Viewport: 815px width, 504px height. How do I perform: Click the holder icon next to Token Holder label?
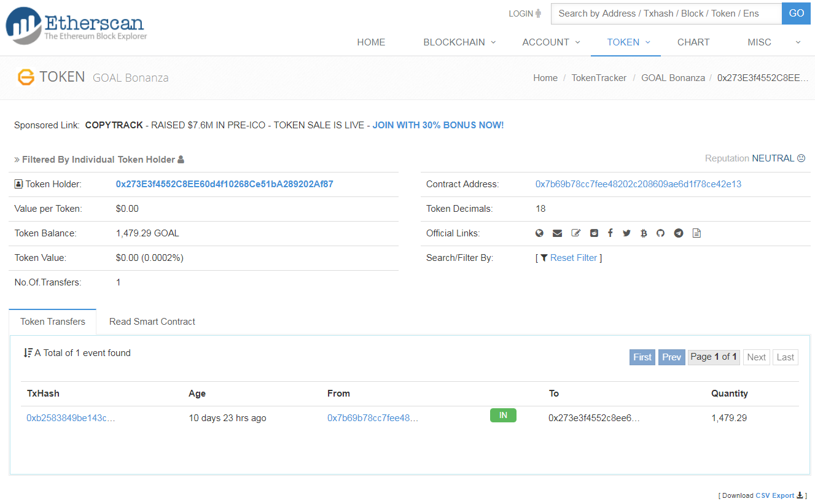18,184
